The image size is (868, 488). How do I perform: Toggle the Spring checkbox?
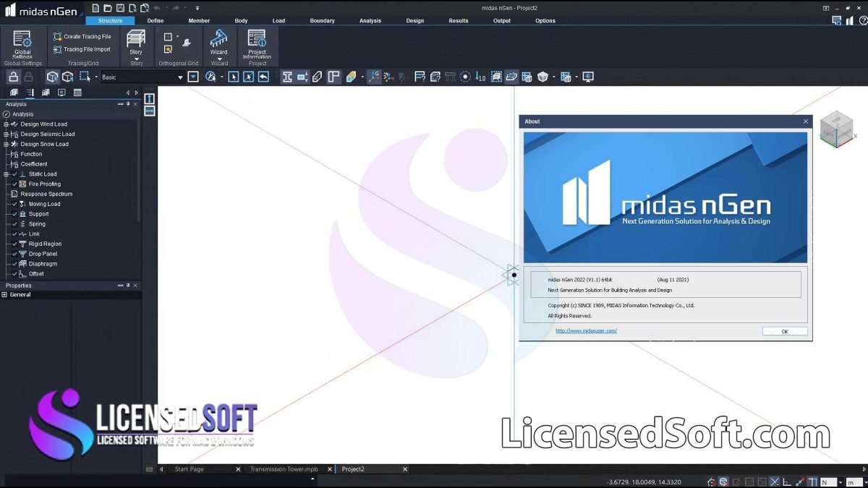pyautogui.click(x=14, y=224)
